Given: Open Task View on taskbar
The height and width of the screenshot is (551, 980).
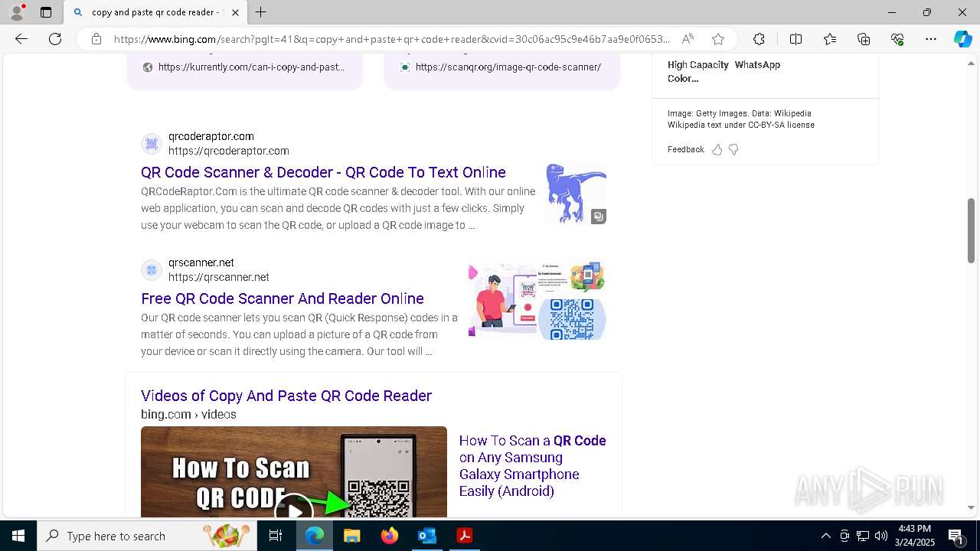Looking at the screenshot, I should pos(276,536).
